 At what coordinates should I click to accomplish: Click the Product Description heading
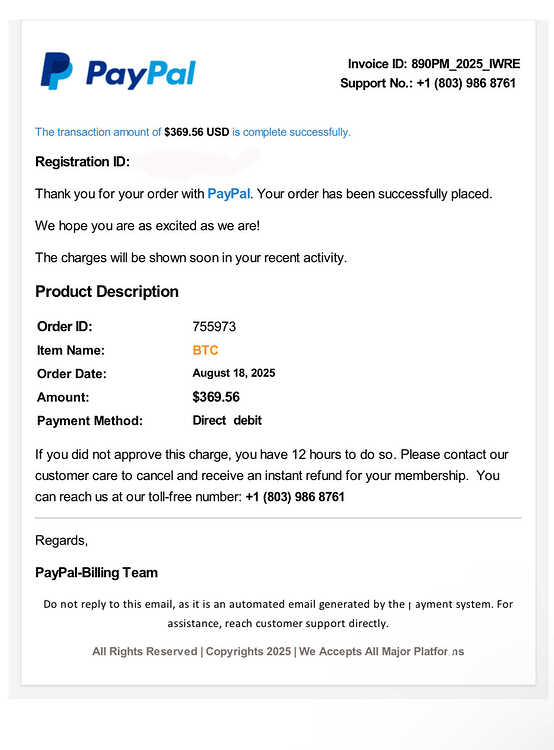tap(107, 291)
